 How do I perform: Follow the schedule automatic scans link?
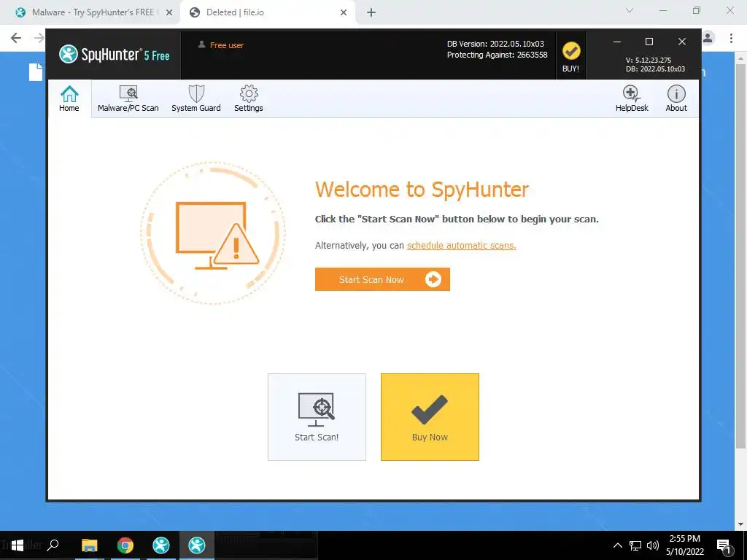(x=461, y=246)
